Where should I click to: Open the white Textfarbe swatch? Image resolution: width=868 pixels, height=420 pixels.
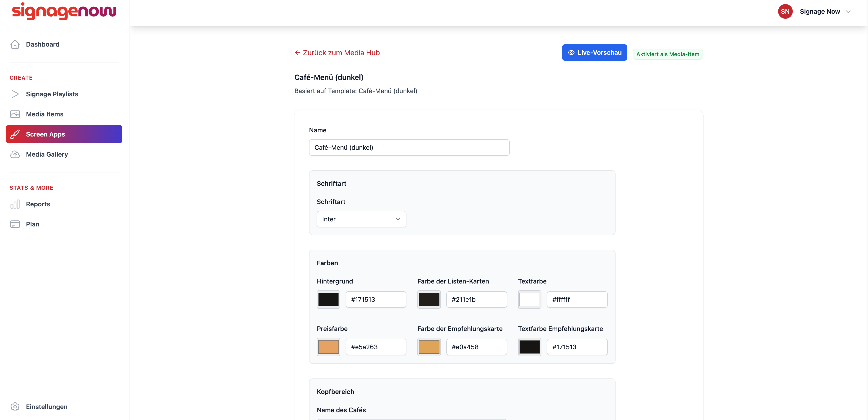(529, 299)
